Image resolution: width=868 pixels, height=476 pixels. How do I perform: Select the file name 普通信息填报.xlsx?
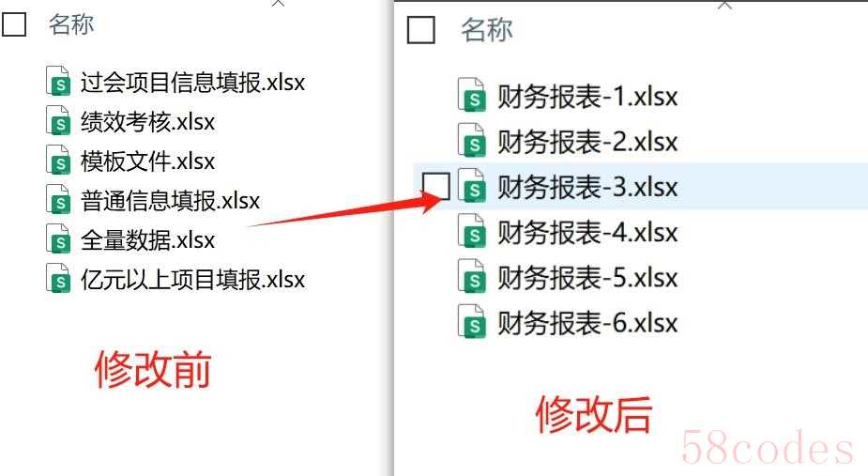point(170,200)
